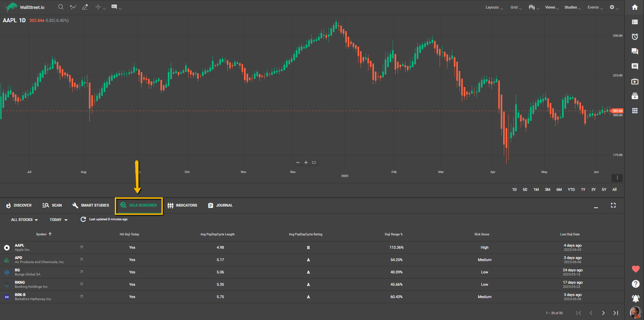Open alerts via alarm clock icon
Image resolution: width=644 pixels, height=320 pixels.
(635, 37)
